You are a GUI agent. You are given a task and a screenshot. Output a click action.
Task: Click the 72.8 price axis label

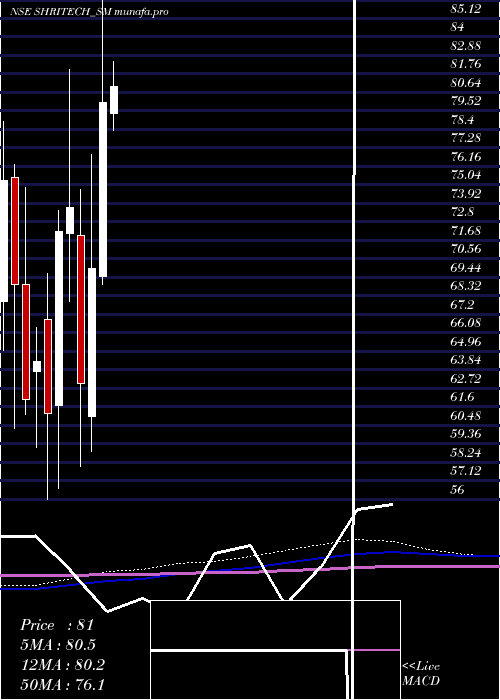point(462,212)
